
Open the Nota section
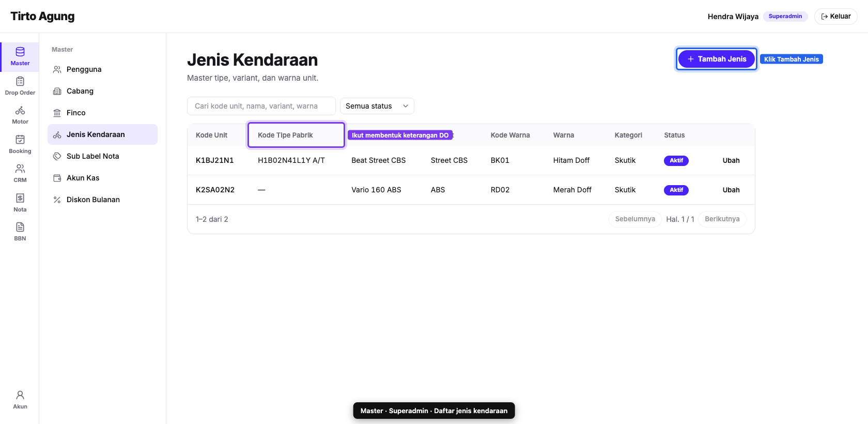(x=20, y=203)
